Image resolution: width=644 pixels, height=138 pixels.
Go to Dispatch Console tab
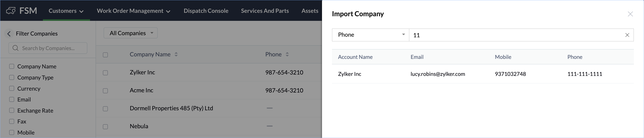tap(206, 11)
